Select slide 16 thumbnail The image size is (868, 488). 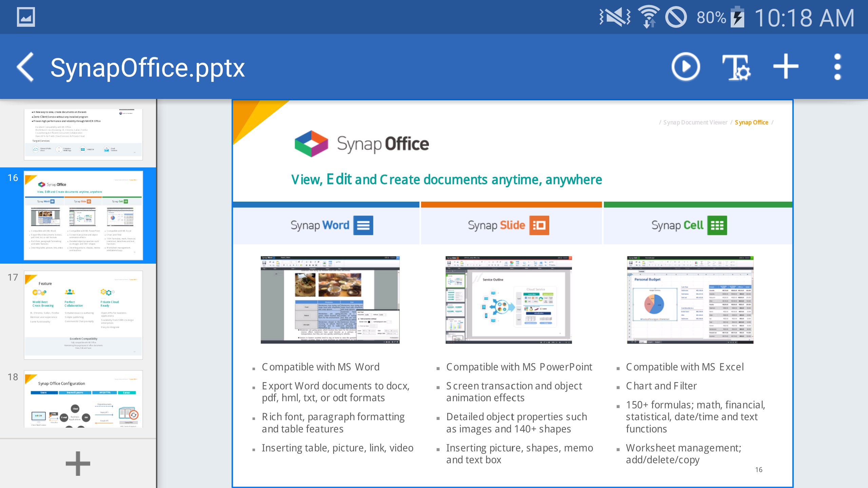click(x=83, y=216)
